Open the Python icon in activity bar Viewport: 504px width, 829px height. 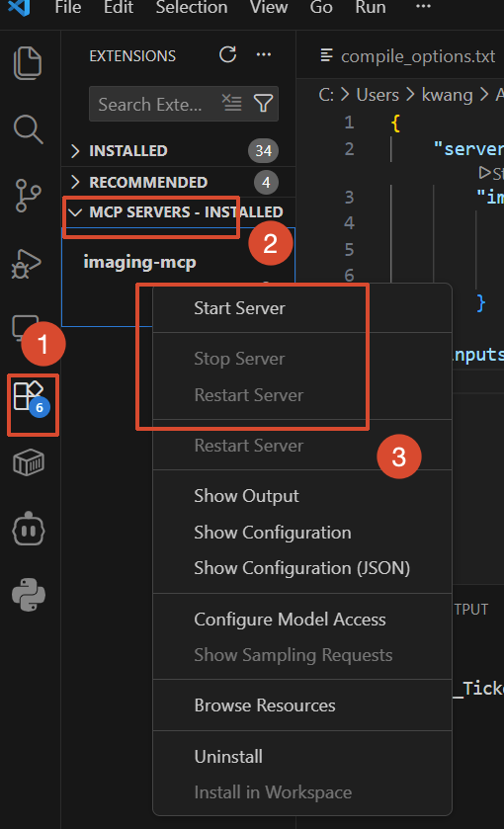coord(29,595)
